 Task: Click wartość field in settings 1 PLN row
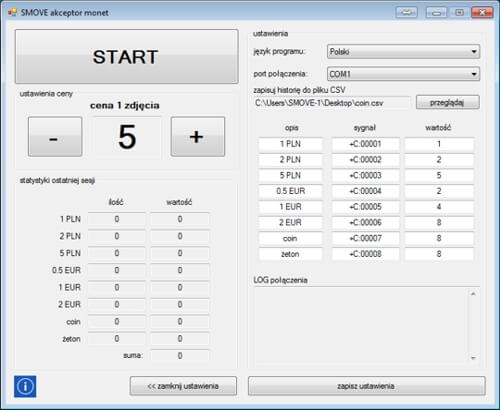(x=439, y=144)
